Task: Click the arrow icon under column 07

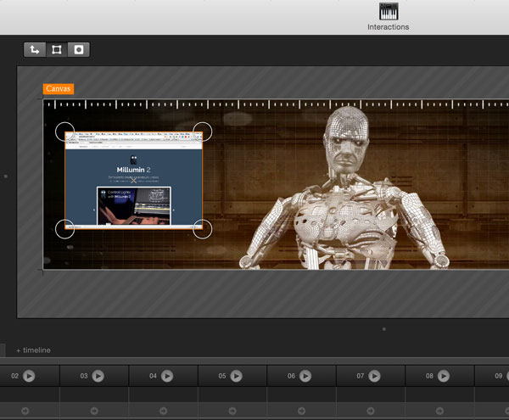Action: 371,411
